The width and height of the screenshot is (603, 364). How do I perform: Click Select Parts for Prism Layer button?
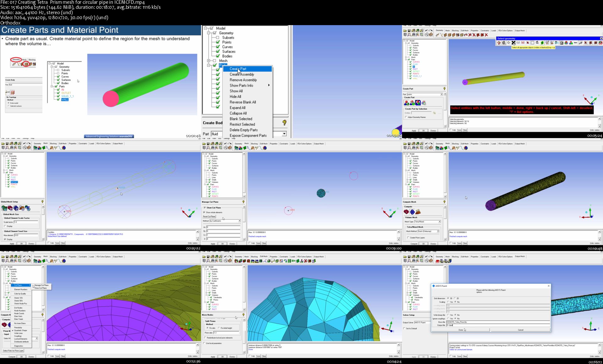point(13,351)
